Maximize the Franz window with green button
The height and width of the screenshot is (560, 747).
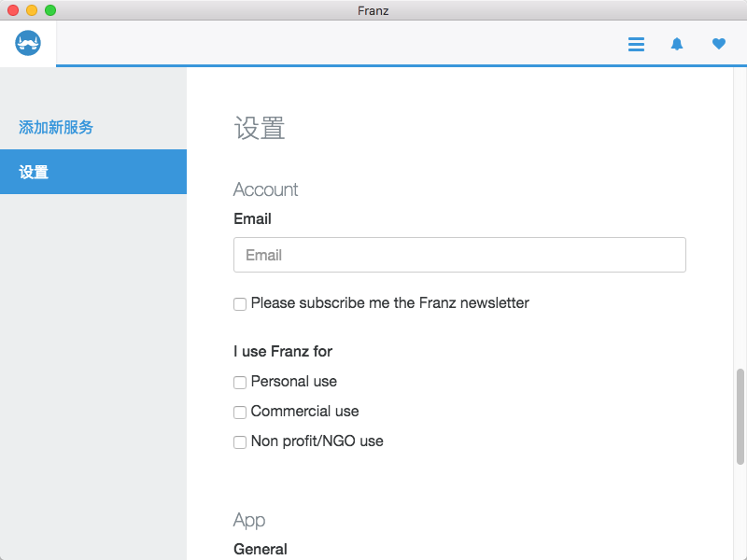tap(50, 10)
